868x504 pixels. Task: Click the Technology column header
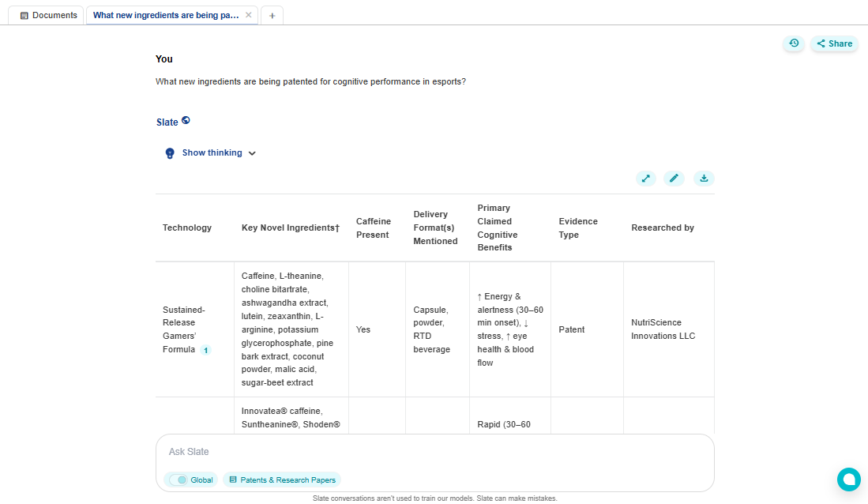coord(187,228)
